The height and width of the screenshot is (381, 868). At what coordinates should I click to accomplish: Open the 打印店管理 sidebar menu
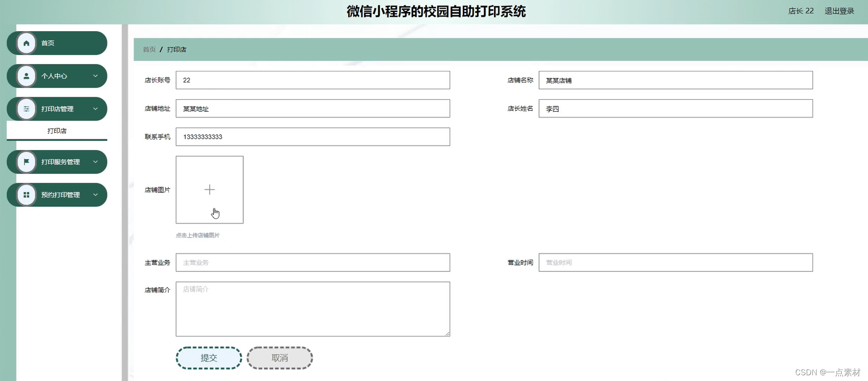click(x=57, y=109)
